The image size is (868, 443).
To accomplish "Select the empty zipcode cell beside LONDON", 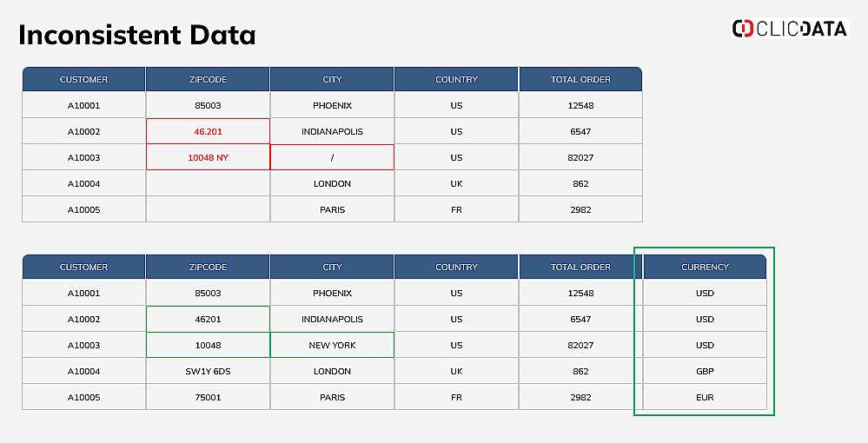I will [x=208, y=183].
